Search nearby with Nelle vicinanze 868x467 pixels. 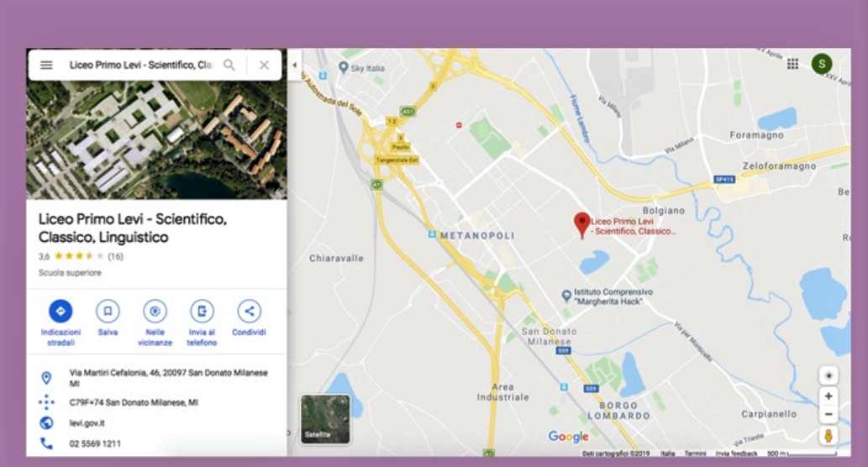pyautogui.click(x=155, y=322)
